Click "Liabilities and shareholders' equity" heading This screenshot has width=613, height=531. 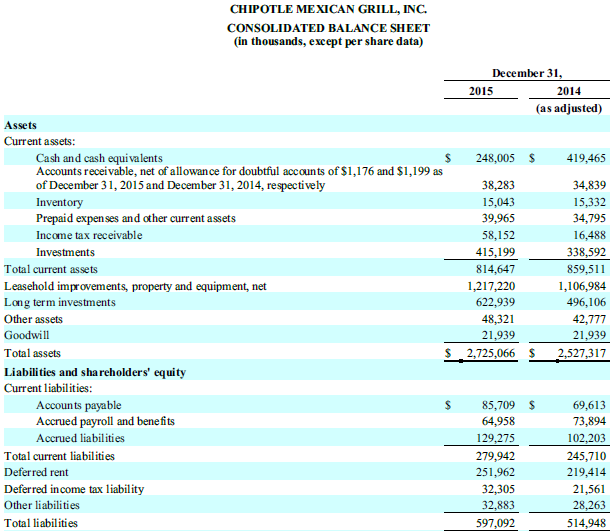click(x=95, y=372)
